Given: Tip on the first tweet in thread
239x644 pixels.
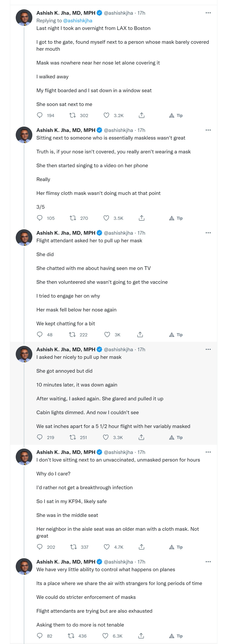Looking at the screenshot, I should coord(176,115).
